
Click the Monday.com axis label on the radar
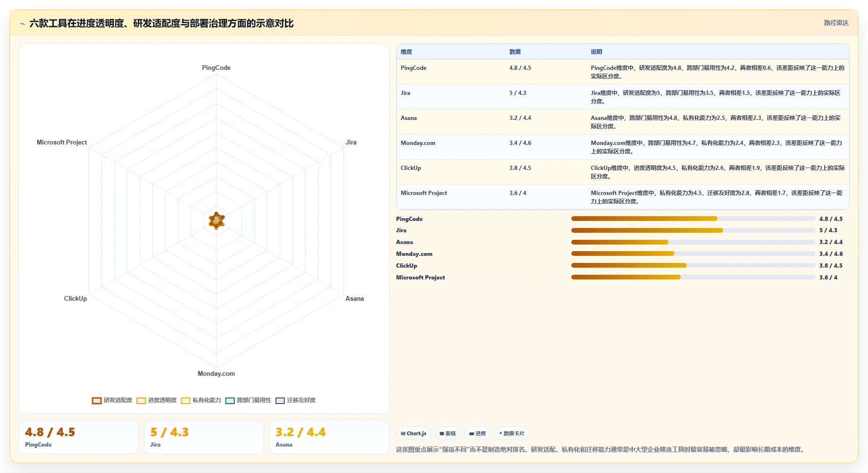[216, 373]
